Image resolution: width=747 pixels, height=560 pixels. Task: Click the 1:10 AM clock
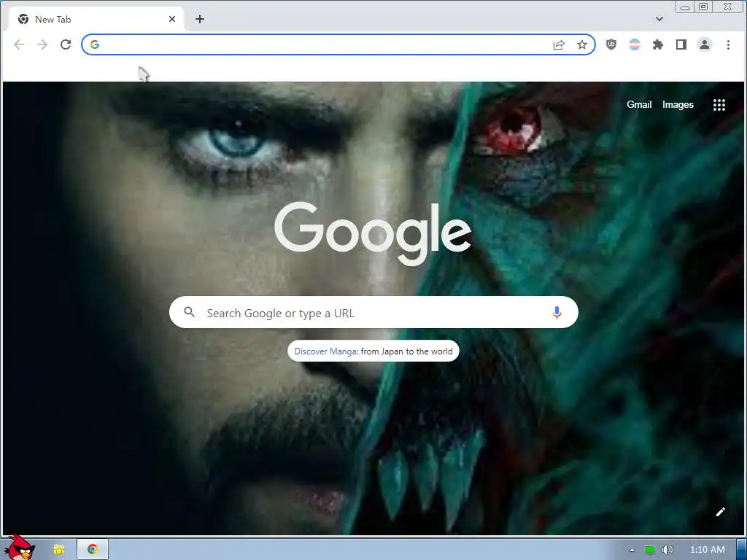click(x=708, y=550)
